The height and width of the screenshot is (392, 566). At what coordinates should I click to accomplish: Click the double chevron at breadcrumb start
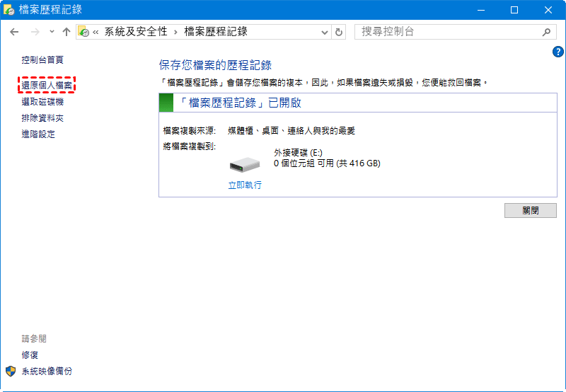click(96, 32)
